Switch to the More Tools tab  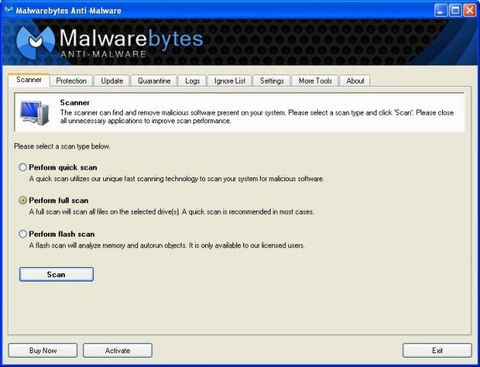tap(315, 81)
